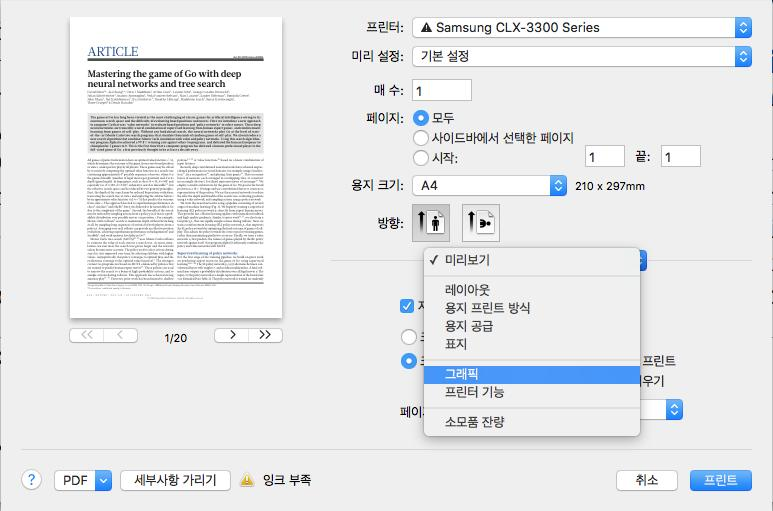Click the article page preview thumbnail
Viewport: 773px width, 511px height.
point(176,168)
